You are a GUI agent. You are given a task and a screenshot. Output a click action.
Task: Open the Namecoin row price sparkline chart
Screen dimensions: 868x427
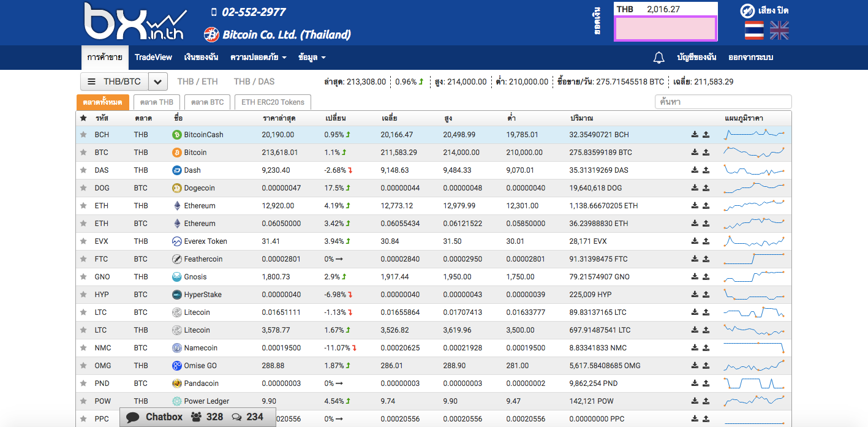coord(754,348)
